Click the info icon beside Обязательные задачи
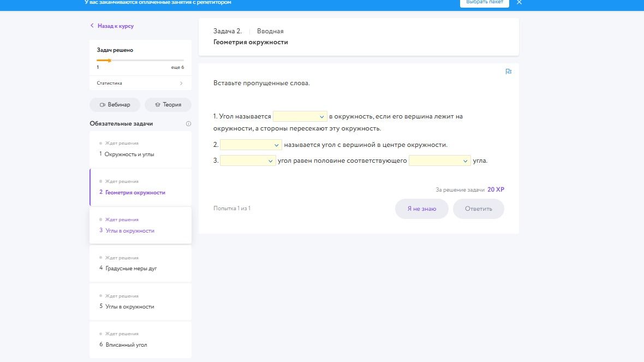 [188, 124]
